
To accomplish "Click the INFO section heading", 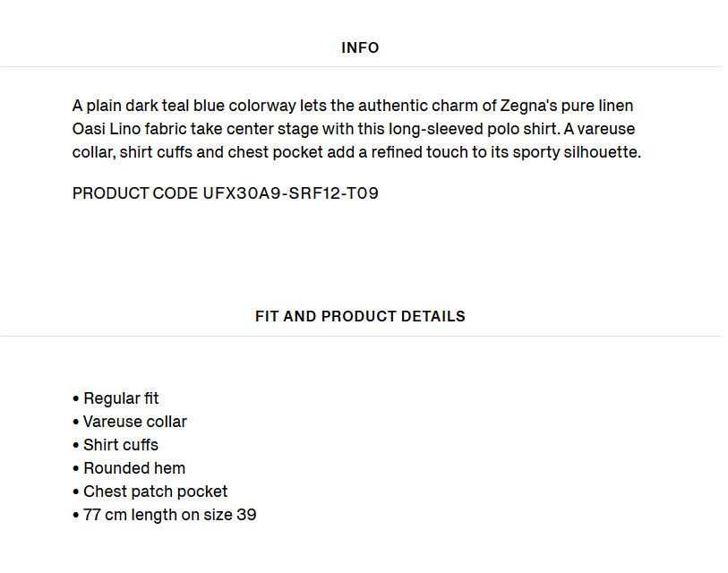I will [x=360, y=47].
